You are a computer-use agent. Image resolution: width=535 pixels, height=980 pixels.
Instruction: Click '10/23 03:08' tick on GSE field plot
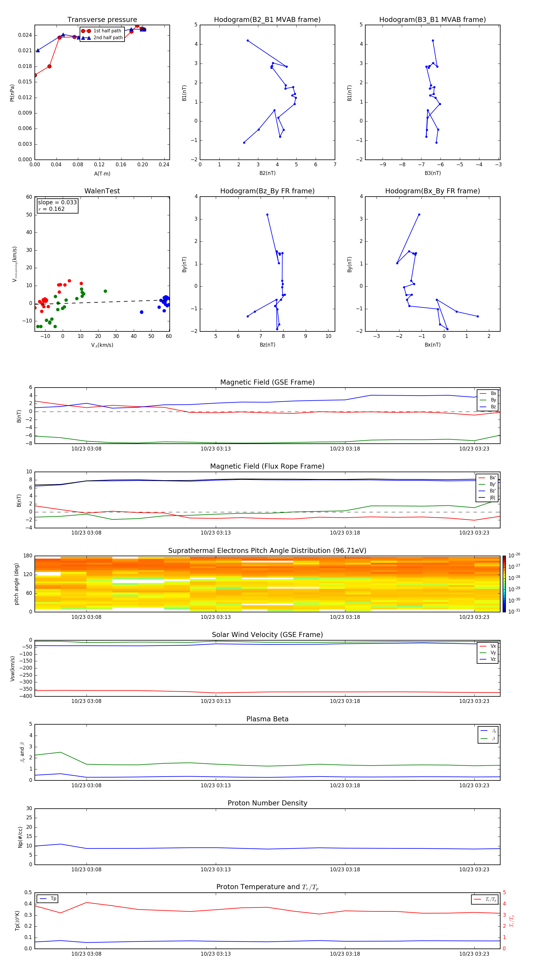pos(86,449)
